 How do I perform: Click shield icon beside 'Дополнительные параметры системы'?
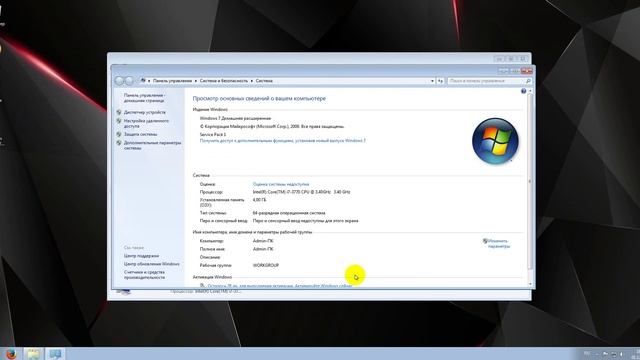(x=119, y=143)
